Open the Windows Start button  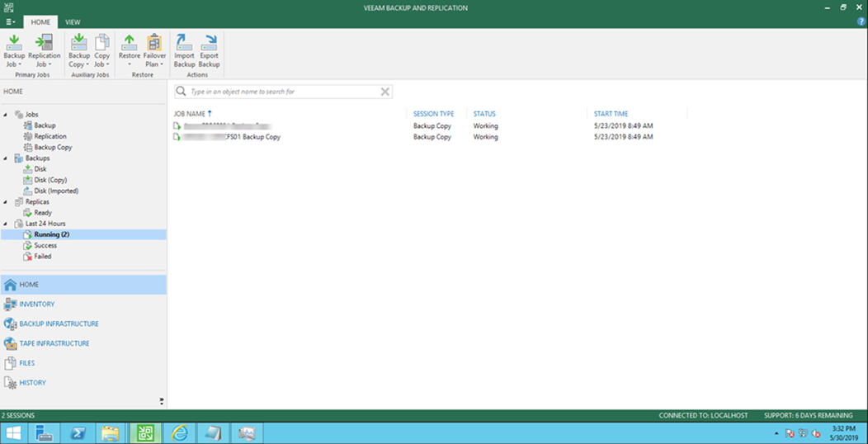tap(14, 433)
